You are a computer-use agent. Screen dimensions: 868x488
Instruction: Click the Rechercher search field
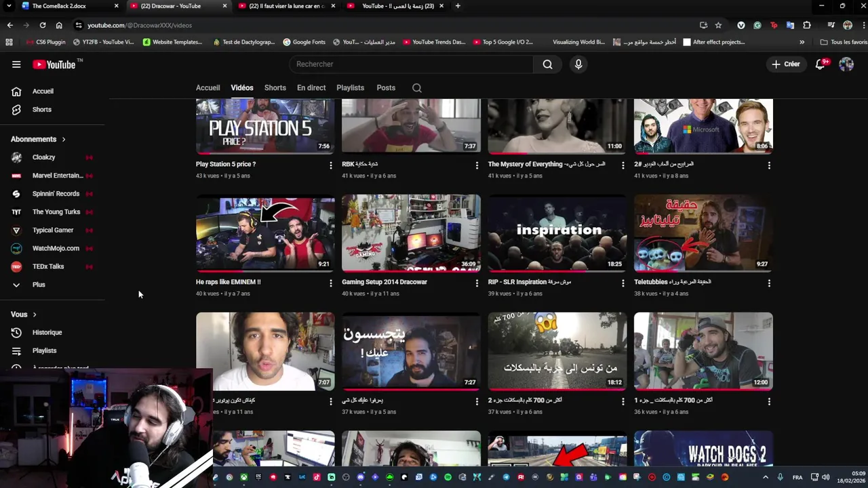pos(411,64)
